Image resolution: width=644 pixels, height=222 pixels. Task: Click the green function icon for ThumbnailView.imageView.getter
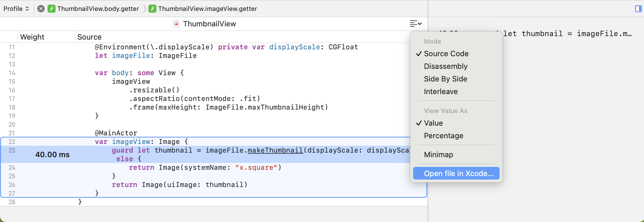[152, 9]
